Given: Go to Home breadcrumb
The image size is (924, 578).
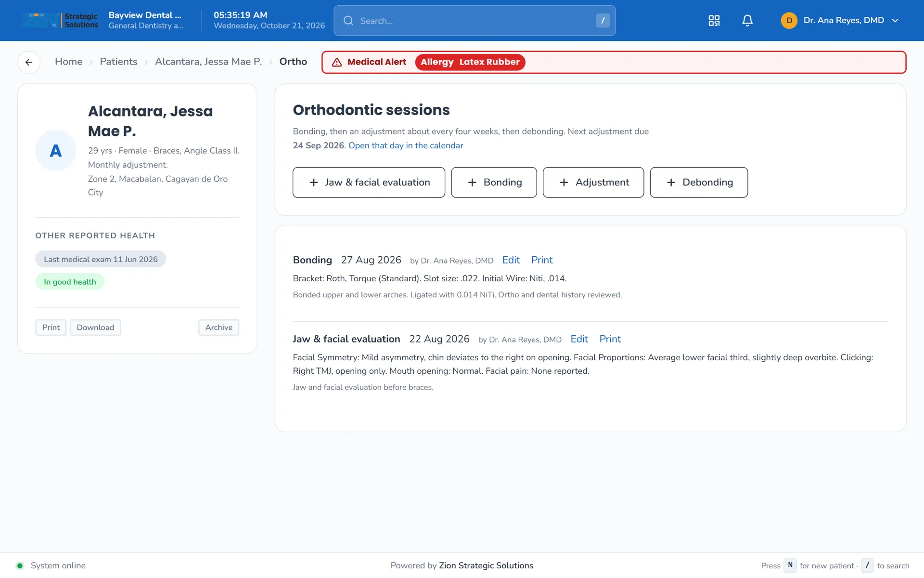Looking at the screenshot, I should tap(68, 62).
